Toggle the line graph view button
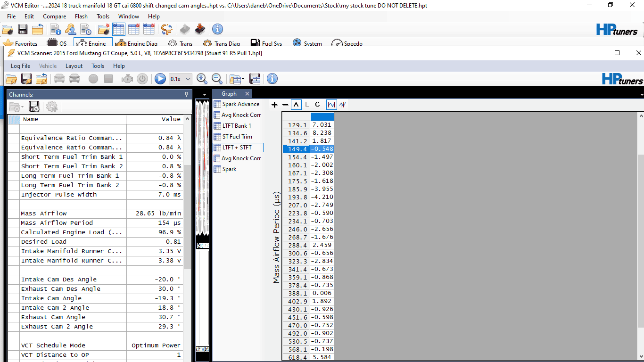The width and height of the screenshot is (644, 362). 331,105
